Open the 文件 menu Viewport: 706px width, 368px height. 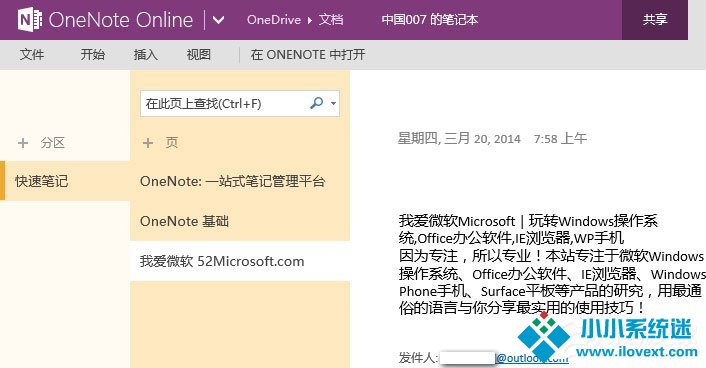pos(32,55)
